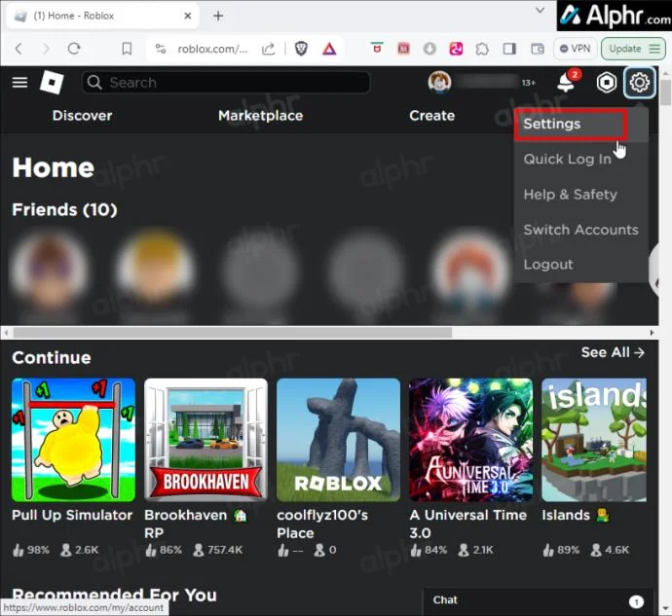Reload the page with refresh icon

click(74, 49)
